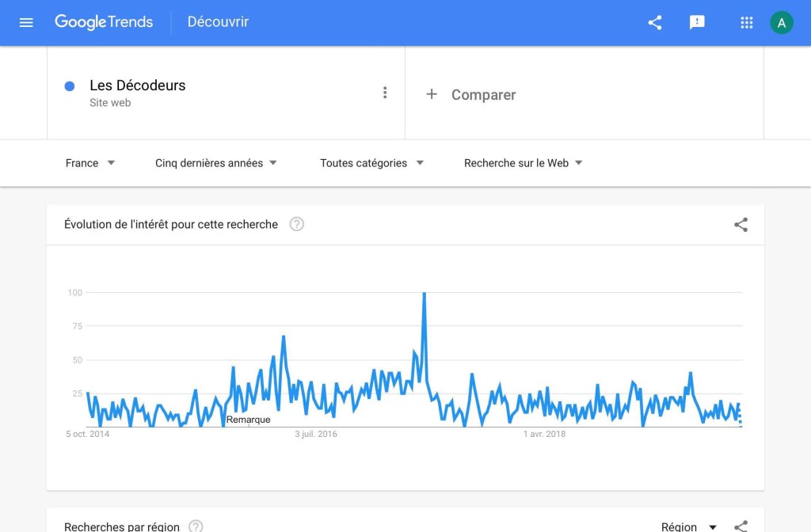Open the feedback icon in the header
This screenshot has height=532, width=811.
click(697, 22)
